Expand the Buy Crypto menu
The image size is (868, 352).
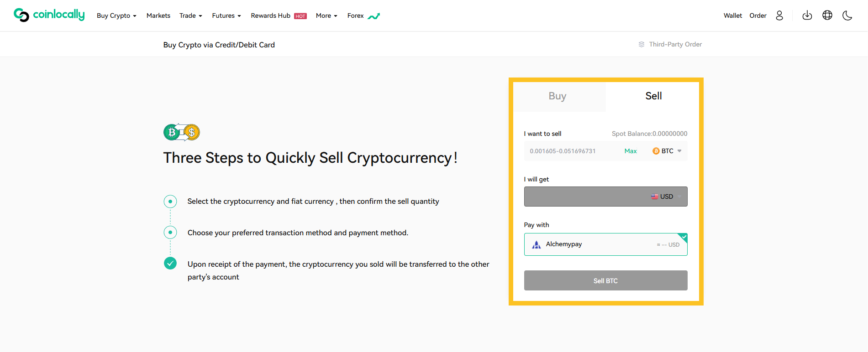point(116,16)
